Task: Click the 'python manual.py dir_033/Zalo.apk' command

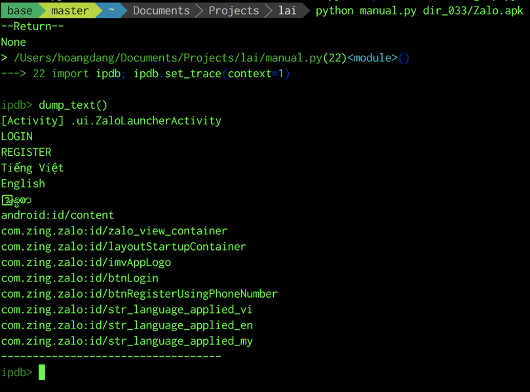Action: pos(419,11)
